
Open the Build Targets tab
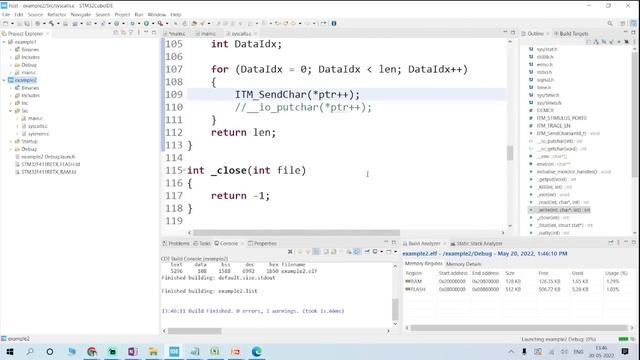click(x=571, y=33)
